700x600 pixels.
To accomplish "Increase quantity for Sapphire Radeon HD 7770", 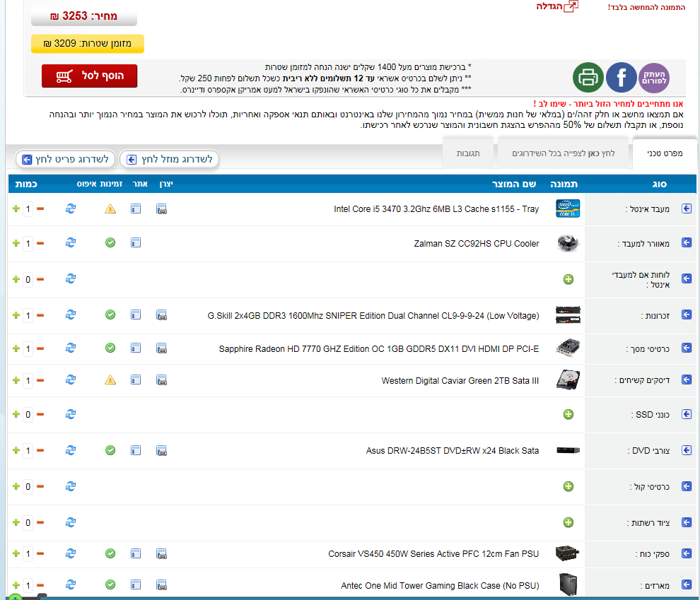I will coord(16,348).
